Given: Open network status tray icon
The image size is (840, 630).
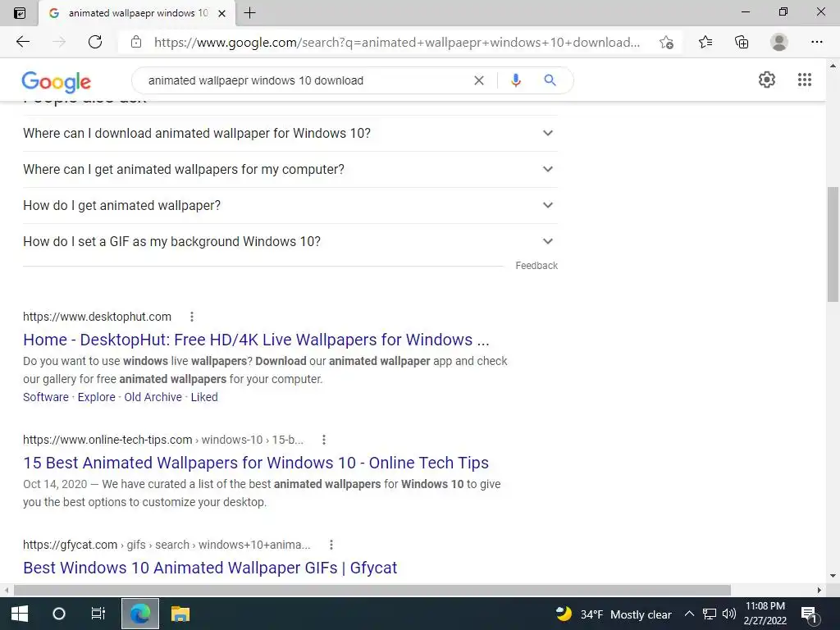Looking at the screenshot, I should [710, 614].
